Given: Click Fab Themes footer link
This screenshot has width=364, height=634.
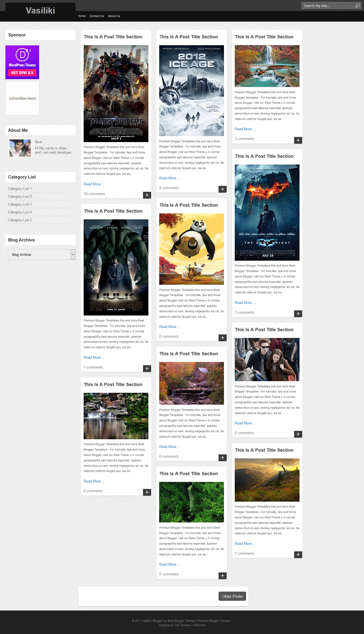Looking at the screenshot, I should pos(182,625).
